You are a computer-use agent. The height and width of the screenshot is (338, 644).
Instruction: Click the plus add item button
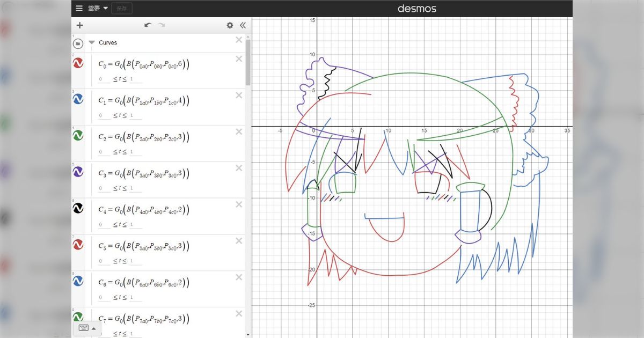click(79, 25)
